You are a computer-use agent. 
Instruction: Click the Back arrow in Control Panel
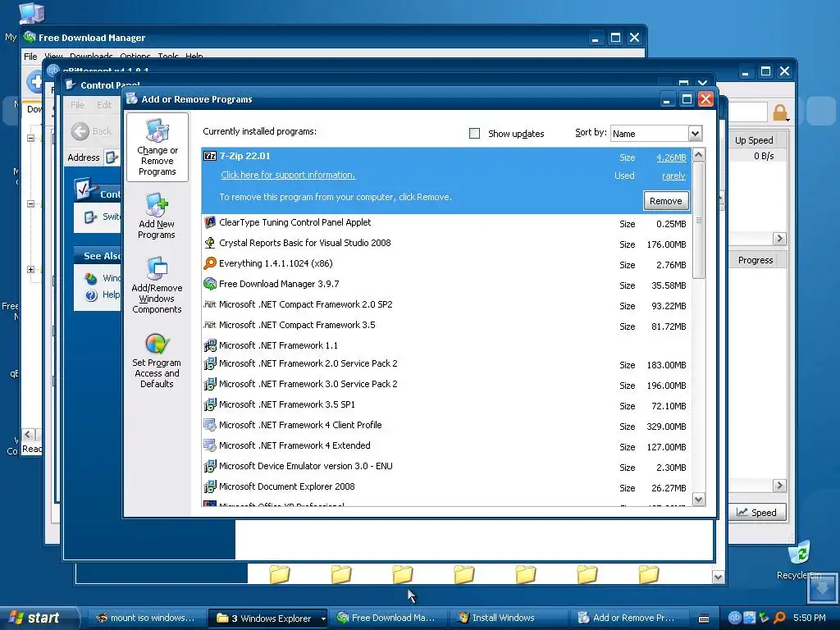click(x=80, y=131)
